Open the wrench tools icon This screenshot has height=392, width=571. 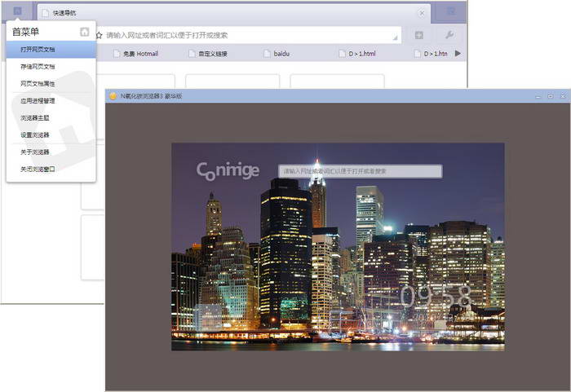pyautogui.click(x=449, y=35)
